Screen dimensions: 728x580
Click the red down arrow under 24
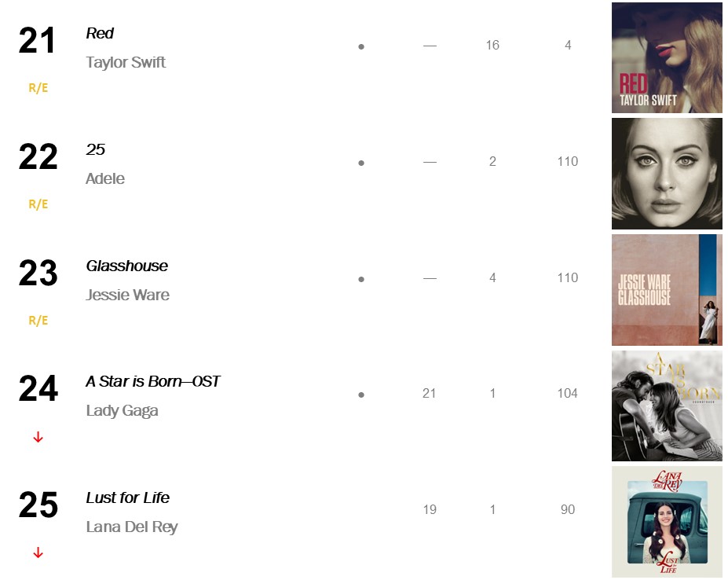(38, 438)
